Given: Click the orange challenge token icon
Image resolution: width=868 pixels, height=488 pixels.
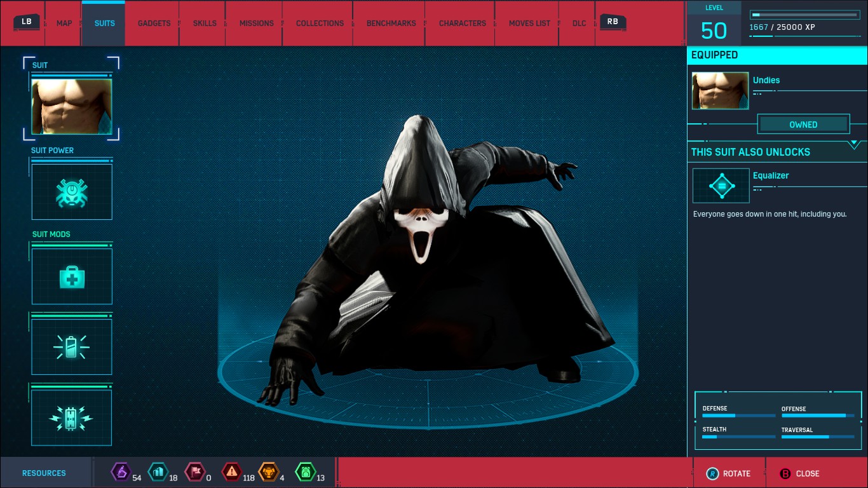Looking at the screenshot, I should point(268,472).
